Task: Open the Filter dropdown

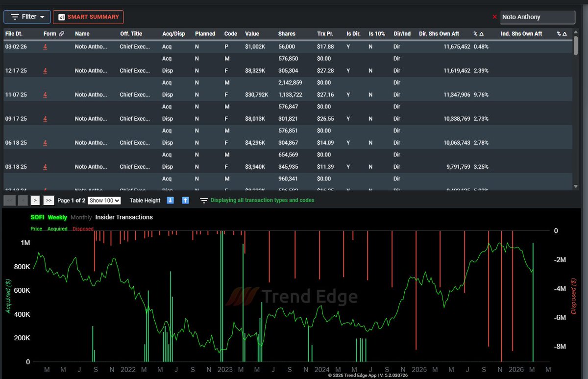Action: (27, 17)
